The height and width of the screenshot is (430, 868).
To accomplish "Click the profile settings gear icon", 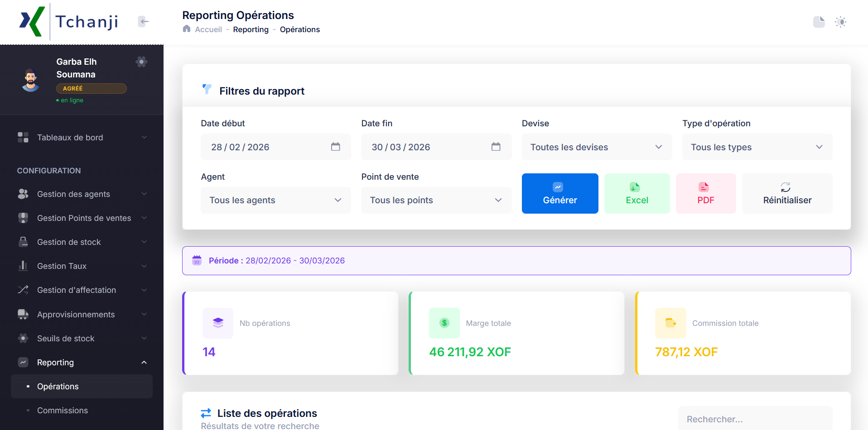I will tap(141, 62).
